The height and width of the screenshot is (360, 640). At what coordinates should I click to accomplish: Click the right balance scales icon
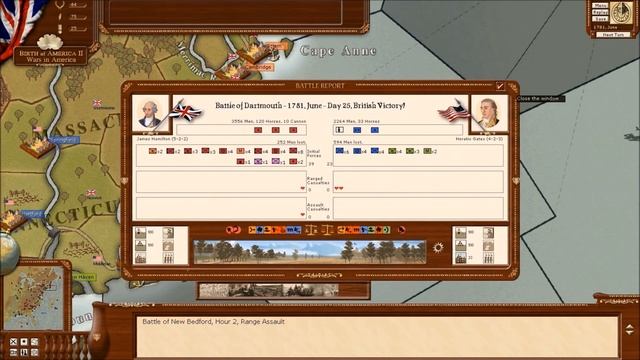tap(327, 230)
